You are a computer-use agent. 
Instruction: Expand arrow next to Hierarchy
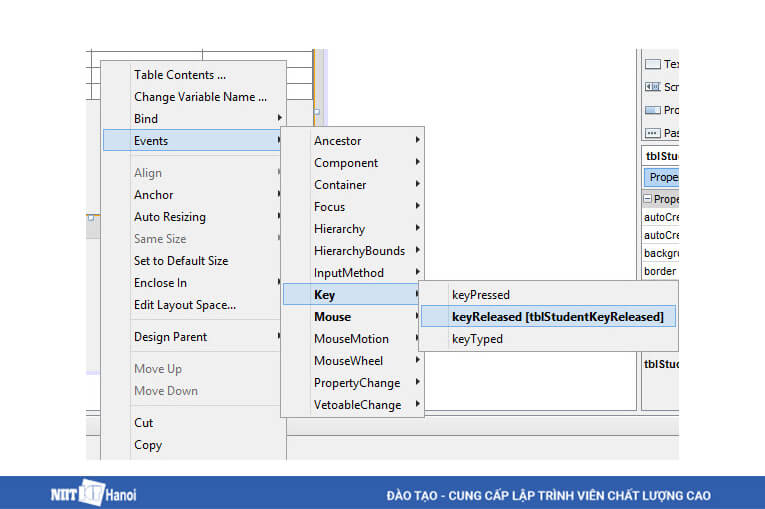[418, 227]
